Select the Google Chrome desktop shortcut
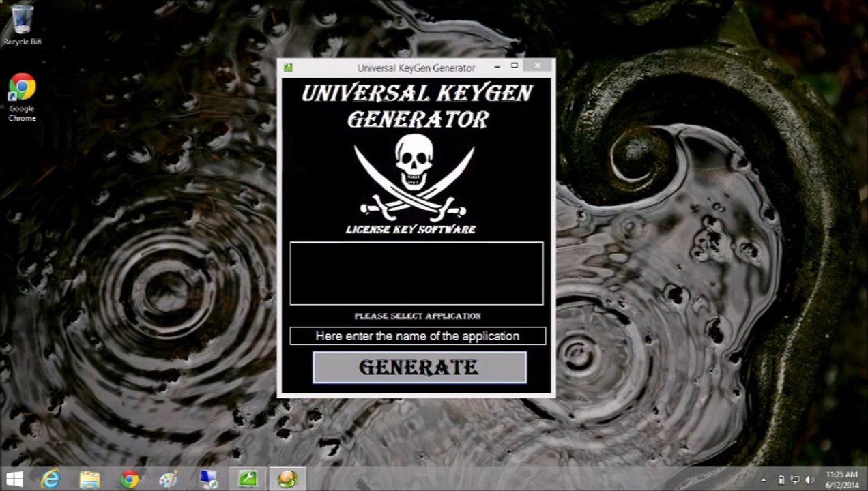Screen dimensions: 868x491 (22, 98)
